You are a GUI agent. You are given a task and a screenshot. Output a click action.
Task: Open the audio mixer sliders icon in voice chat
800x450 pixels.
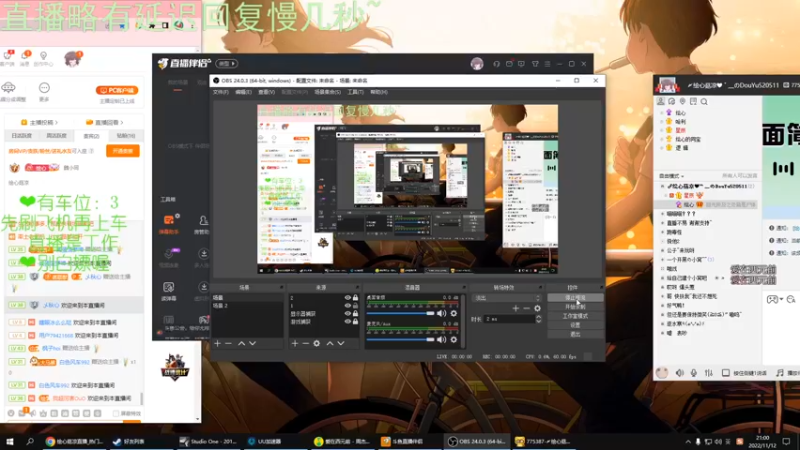[709, 373]
